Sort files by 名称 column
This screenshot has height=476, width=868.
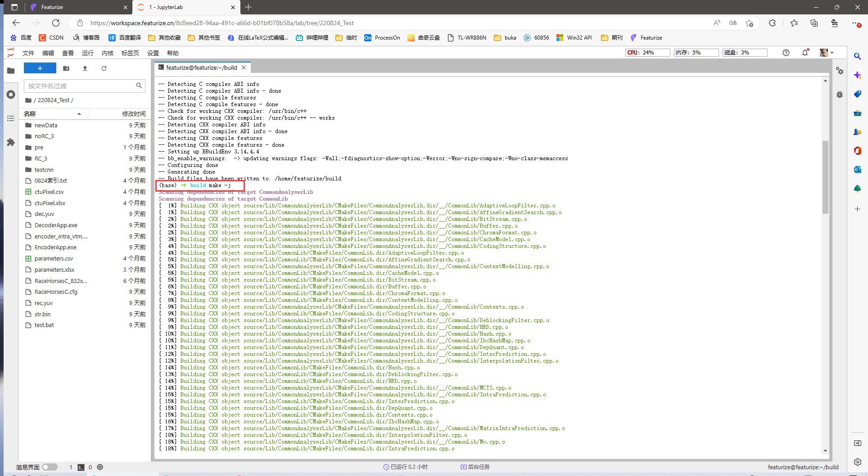[54, 114]
